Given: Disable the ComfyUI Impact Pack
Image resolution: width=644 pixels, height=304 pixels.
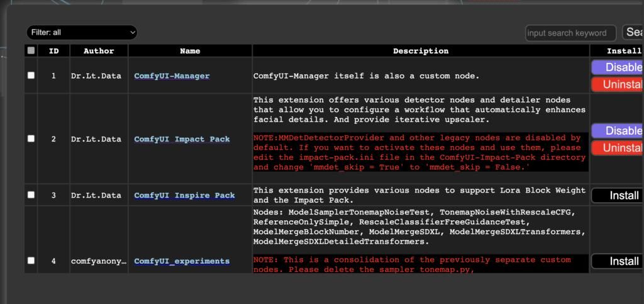Looking at the screenshot, I should [x=618, y=131].
